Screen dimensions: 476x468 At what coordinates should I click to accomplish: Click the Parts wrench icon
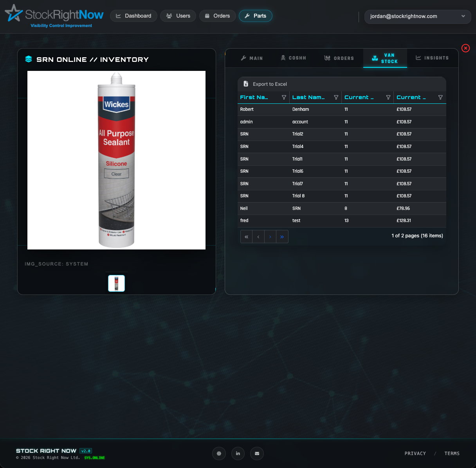click(x=246, y=16)
